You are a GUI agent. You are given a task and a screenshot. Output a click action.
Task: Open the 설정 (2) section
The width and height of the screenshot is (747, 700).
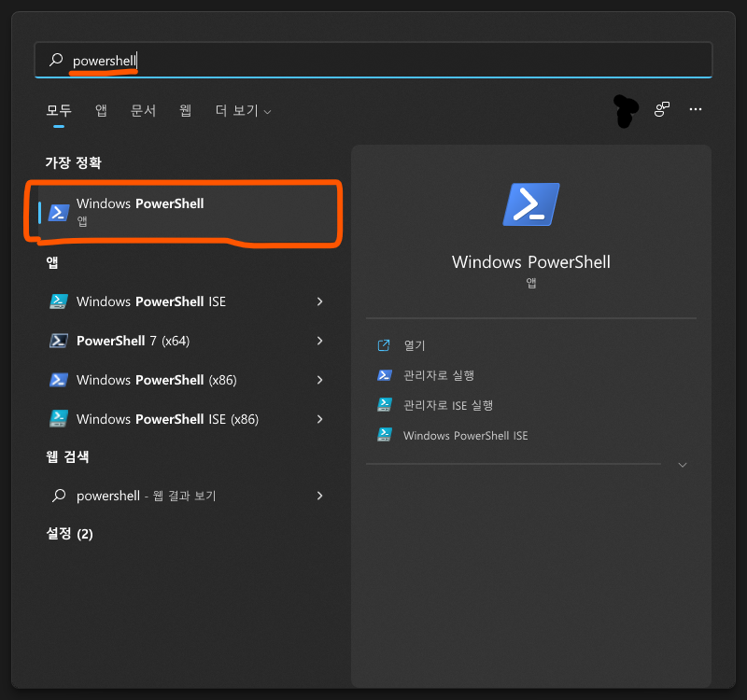click(69, 534)
